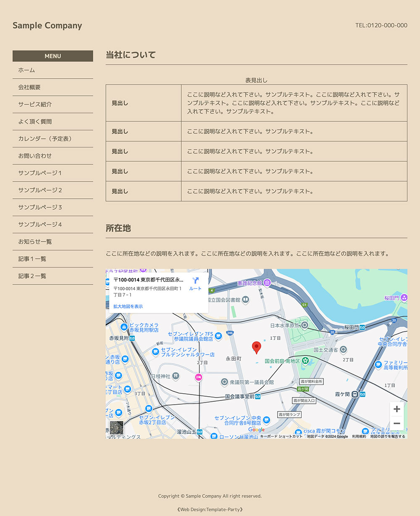This screenshot has height=516, width=420.
Task: Click the セブン-イレブン 赤坂2丁目店 store icon
Action: pos(149,408)
